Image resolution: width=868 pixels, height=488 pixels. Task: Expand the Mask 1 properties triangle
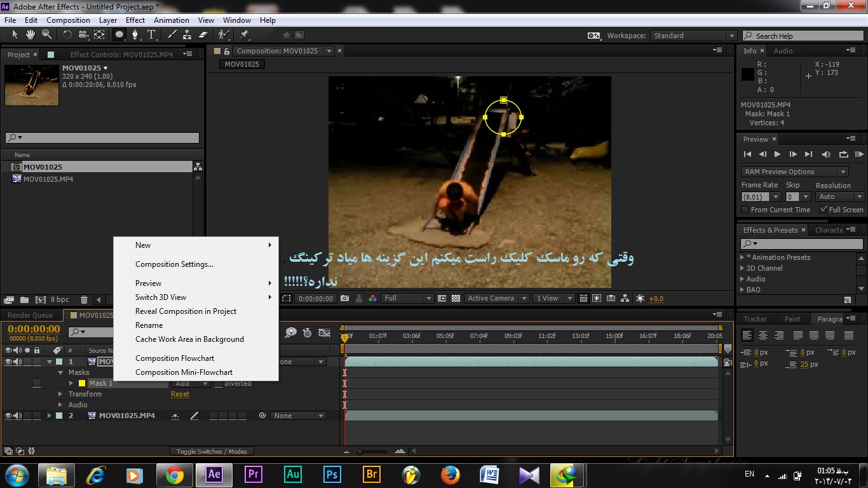pyautogui.click(x=71, y=383)
